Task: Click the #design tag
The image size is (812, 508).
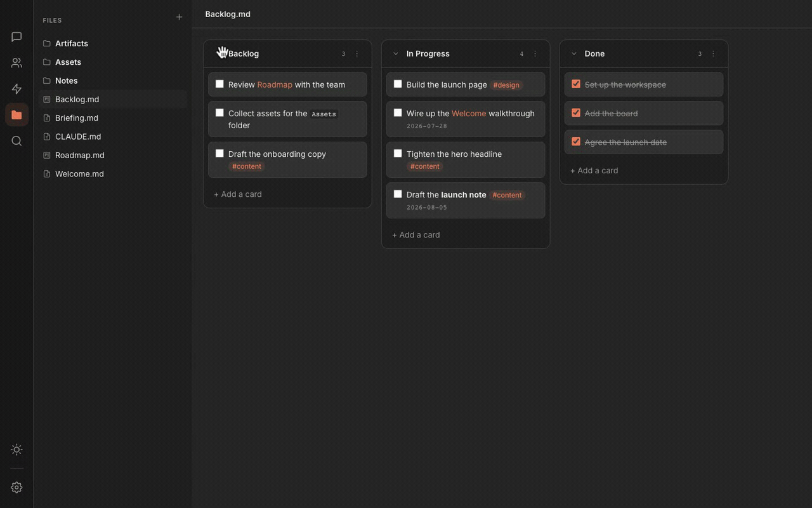Action: 506,85
